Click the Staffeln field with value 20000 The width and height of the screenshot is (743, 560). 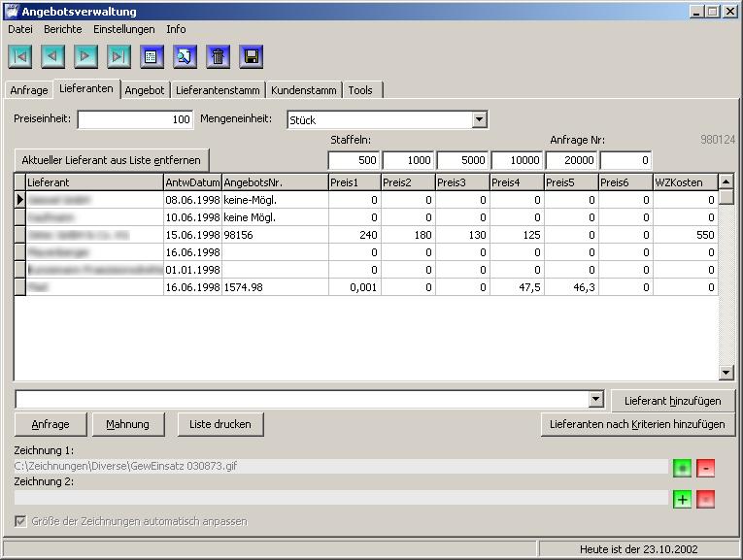pos(571,160)
